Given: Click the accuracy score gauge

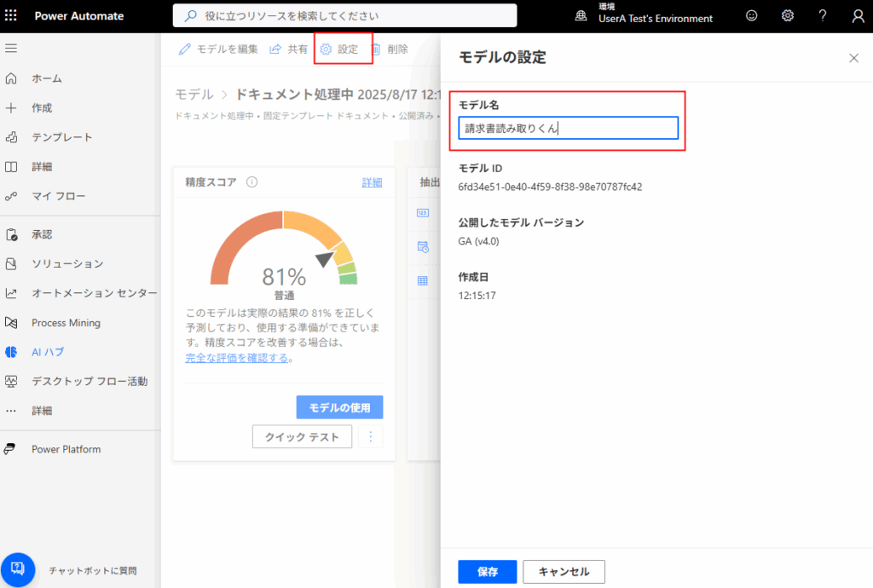Looking at the screenshot, I should pyautogui.click(x=284, y=248).
